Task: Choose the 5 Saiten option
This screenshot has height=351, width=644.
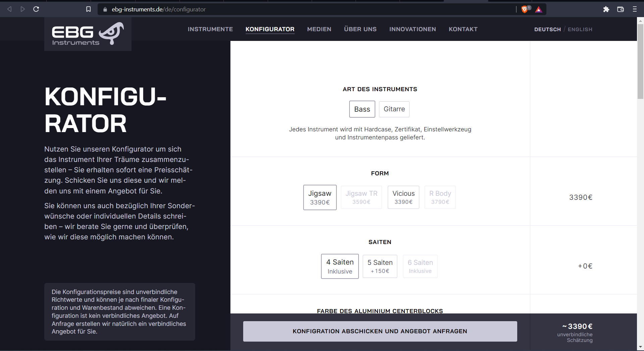Action: pos(380,266)
